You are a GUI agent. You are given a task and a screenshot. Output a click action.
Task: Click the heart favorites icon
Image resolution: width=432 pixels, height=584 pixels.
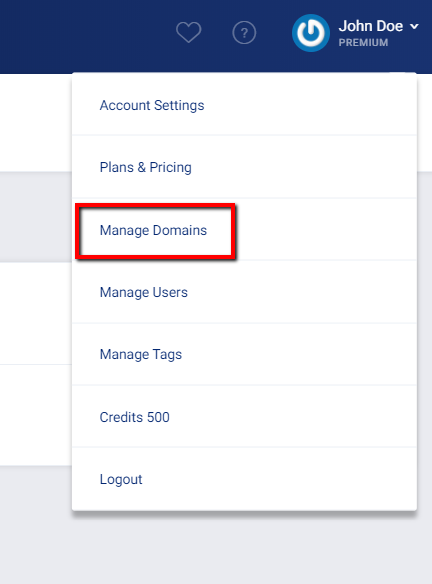[x=188, y=32]
